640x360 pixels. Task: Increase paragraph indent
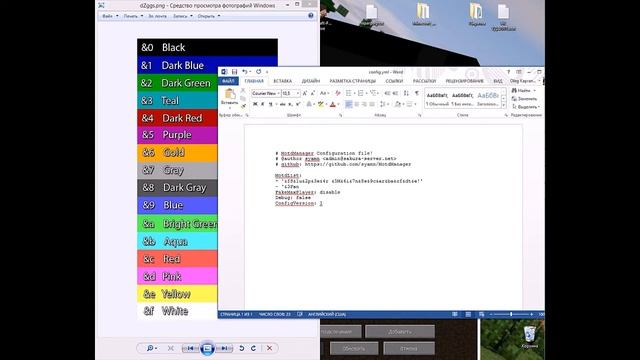(x=395, y=93)
